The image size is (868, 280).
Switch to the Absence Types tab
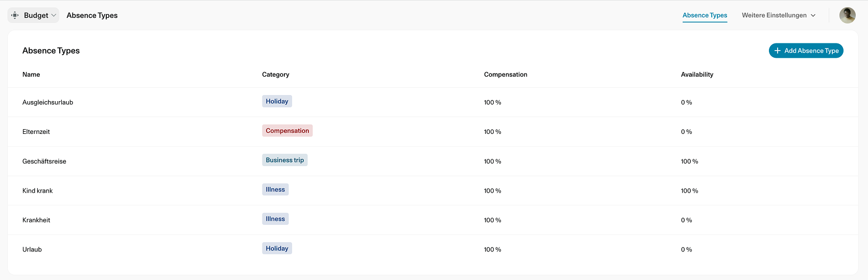705,15
